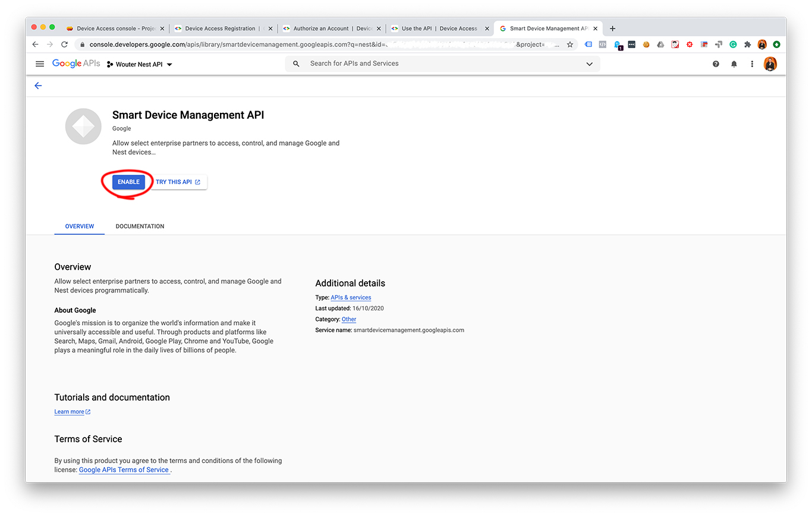Screen dimensions: 812x516
Task: Click the window with red arrow extension icon
Action: point(704,45)
